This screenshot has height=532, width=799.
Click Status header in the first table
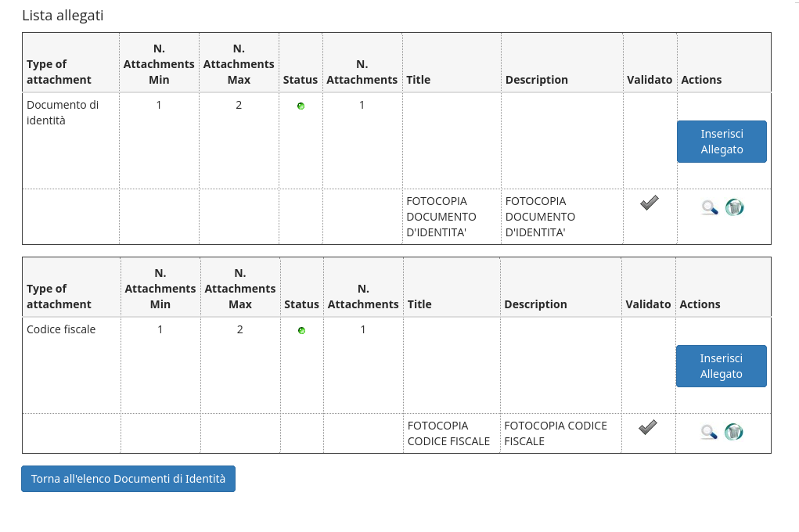click(x=301, y=80)
